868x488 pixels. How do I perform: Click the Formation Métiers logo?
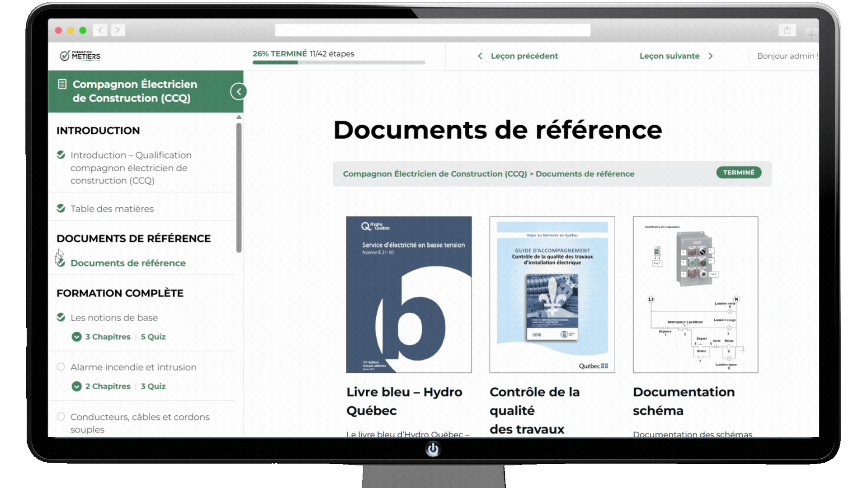80,56
